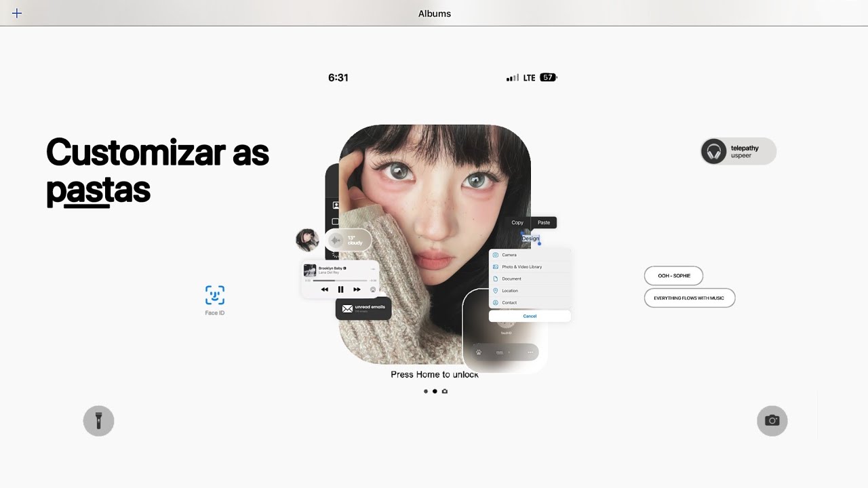Screen dimensions: 868x488
Task: Click the waveform icon in weather pill
Action: click(x=335, y=240)
